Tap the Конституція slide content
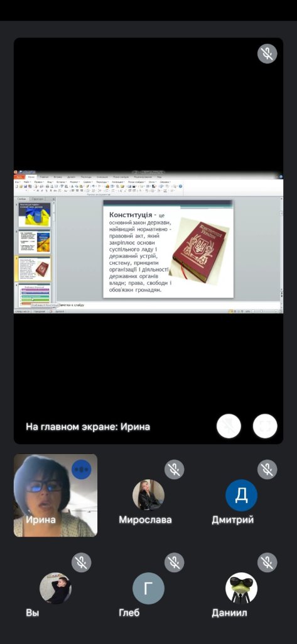This screenshot has width=297, height=644. pyautogui.click(x=168, y=249)
